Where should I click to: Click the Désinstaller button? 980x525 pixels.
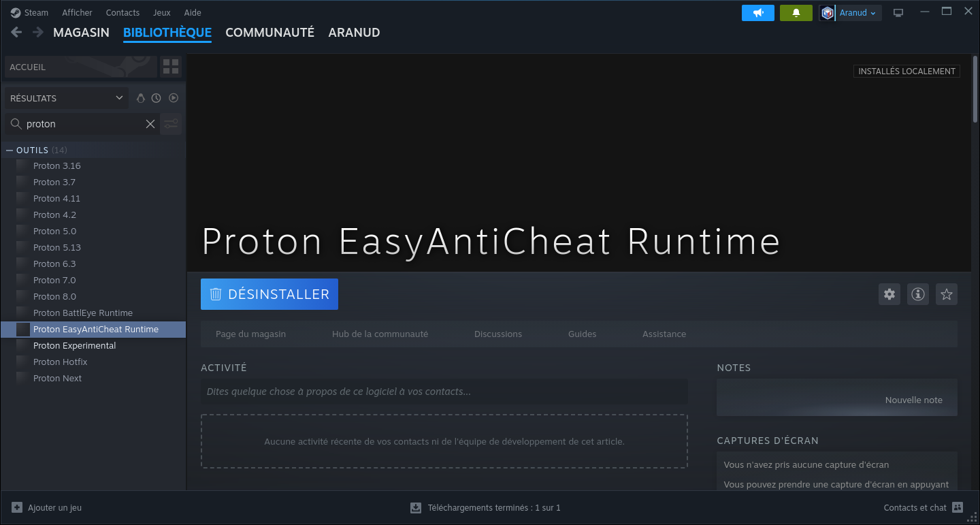pyautogui.click(x=269, y=294)
